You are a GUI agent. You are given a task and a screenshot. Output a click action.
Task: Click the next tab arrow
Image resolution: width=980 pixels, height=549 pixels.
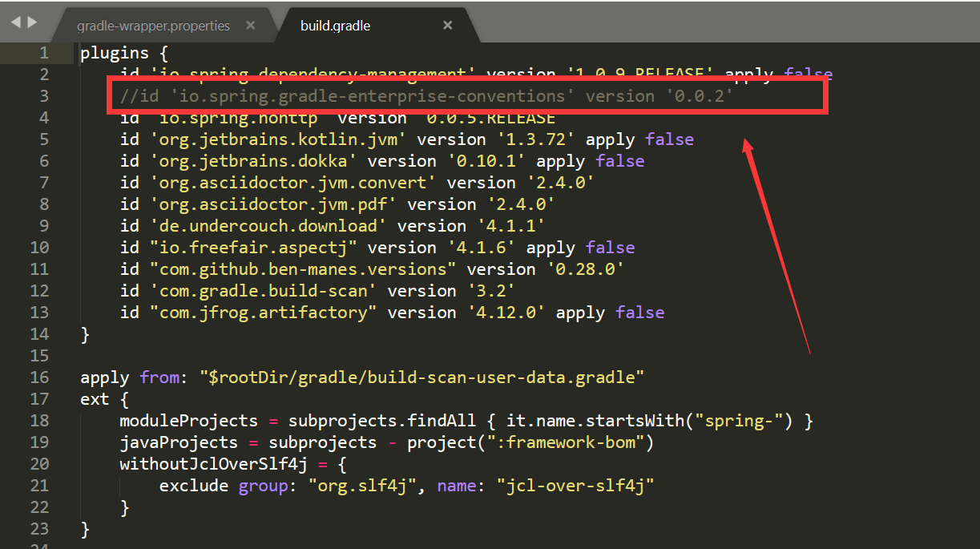33,22
